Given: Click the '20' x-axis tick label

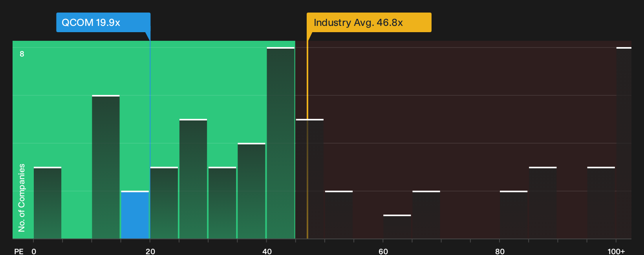Looking at the screenshot, I should 150,251.
